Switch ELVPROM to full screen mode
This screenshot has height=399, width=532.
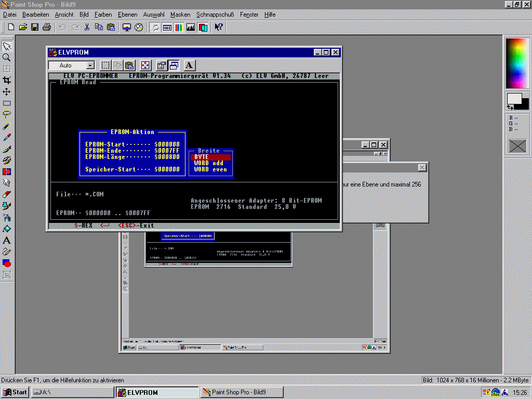145,65
